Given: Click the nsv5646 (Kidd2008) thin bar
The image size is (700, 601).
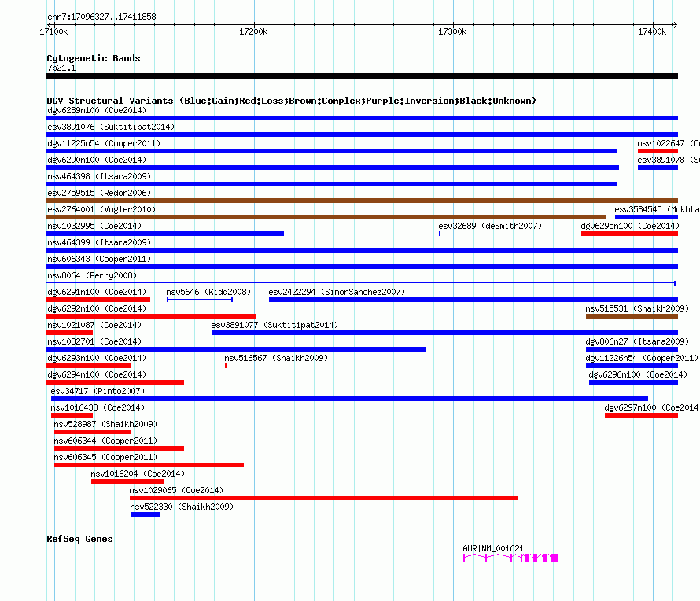Looking at the screenshot, I should coord(200,300).
